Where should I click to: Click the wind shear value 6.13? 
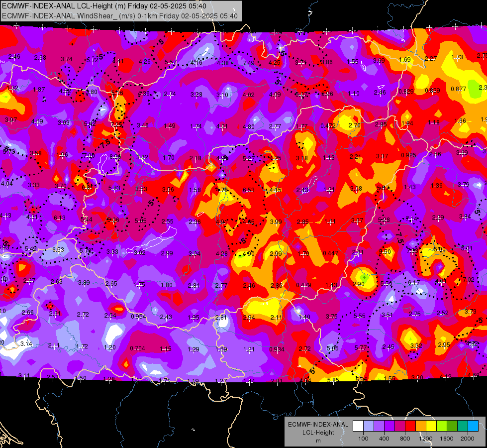60,218
